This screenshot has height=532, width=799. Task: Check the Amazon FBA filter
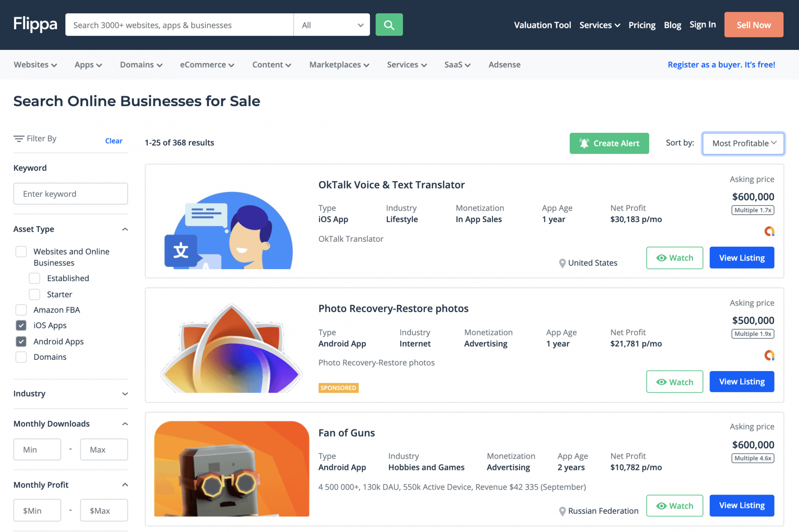pyautogui.click(x=21, y=309)
